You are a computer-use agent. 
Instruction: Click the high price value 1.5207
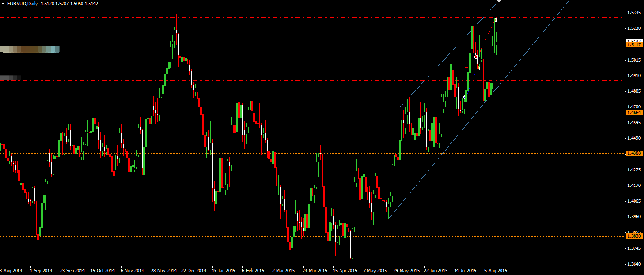pyautogui.click(x=62, y=3)
